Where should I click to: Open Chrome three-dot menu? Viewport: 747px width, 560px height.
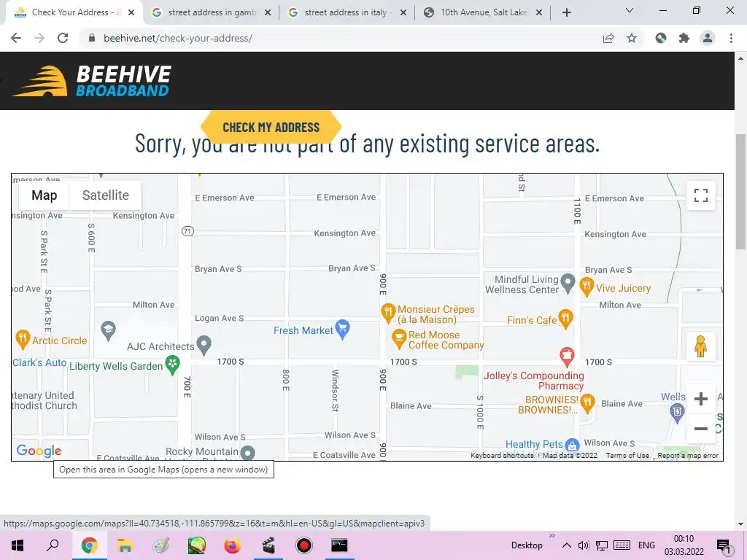coord(731,38)
